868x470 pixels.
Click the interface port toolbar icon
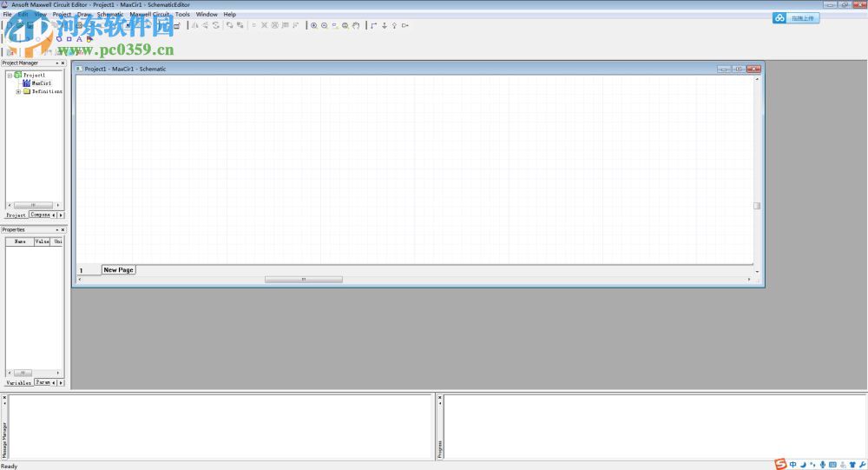pyautogui.click(x=405, y=25)
